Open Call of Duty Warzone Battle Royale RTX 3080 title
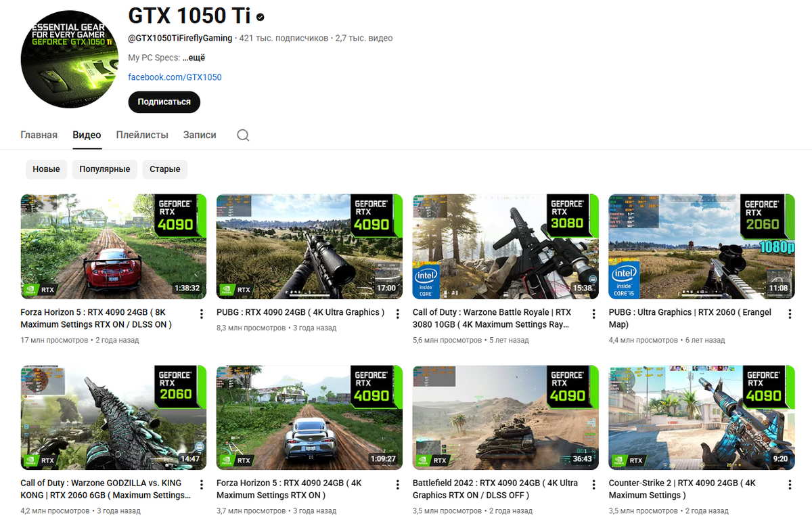Image resolution: width=812 pixels, height=522 pixels. point(492,318)
